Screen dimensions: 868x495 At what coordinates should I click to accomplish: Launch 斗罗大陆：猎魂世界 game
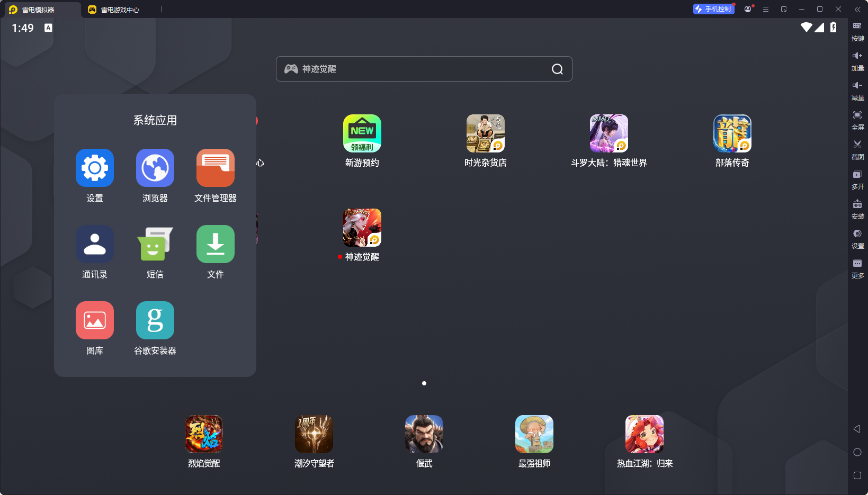(x=609, y=133)
